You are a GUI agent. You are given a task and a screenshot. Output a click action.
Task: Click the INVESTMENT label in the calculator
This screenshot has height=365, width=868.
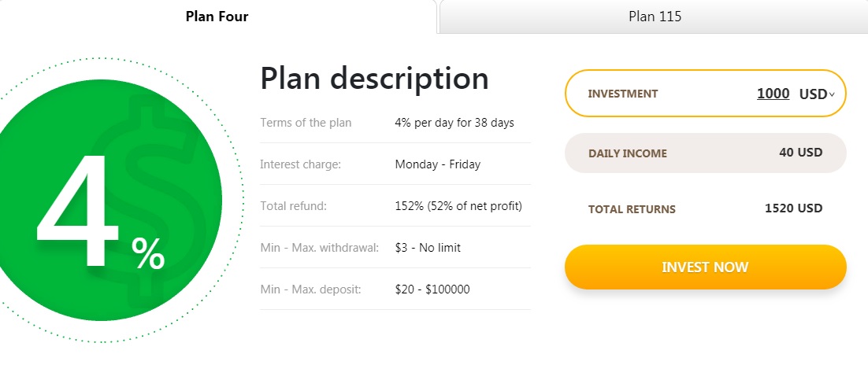[x=623, y=94]
